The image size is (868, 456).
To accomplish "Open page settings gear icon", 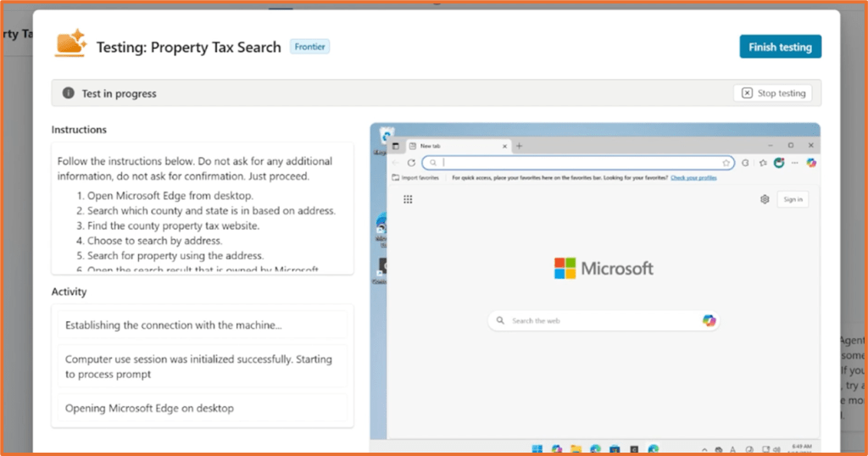I will (765, 199).
